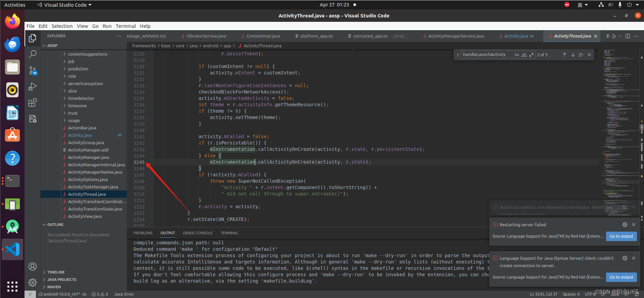Open the Makefile Tools view icon

point(33,119)
